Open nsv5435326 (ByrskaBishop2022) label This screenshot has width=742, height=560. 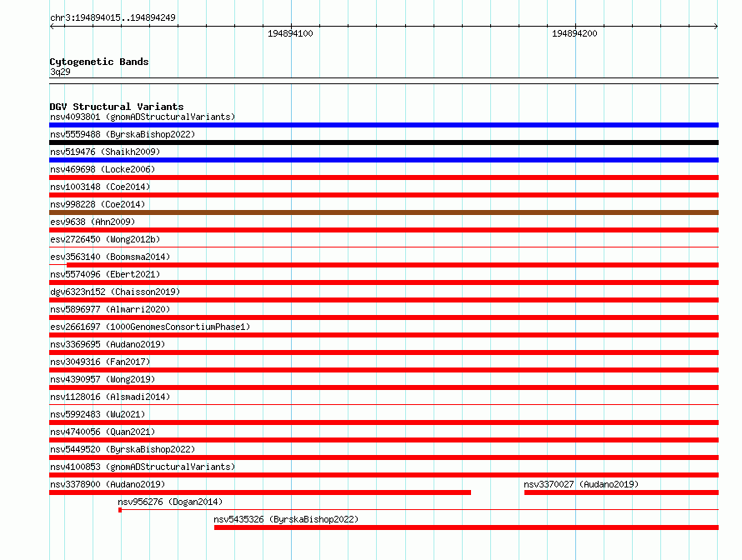[x=286, y=519]
